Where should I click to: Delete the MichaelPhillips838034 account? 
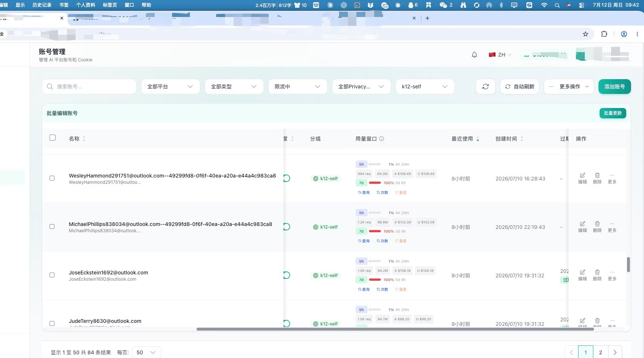click(597, 227)
